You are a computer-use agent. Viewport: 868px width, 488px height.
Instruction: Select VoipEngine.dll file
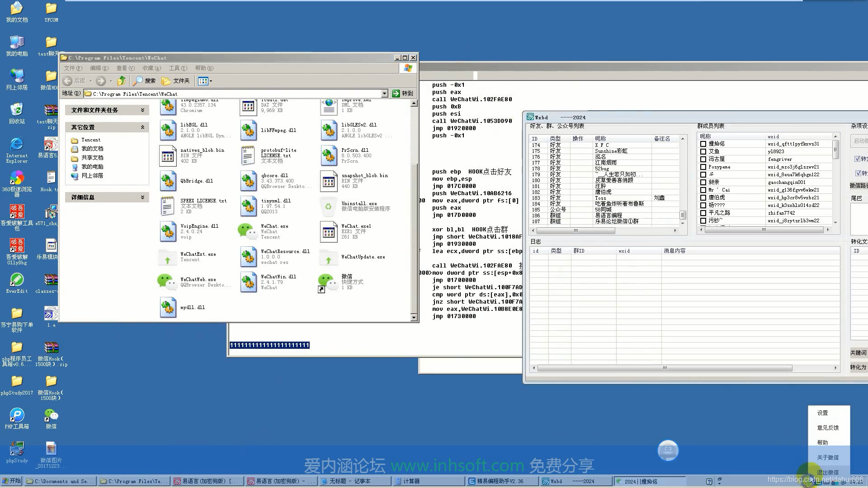tap(168, 231)
